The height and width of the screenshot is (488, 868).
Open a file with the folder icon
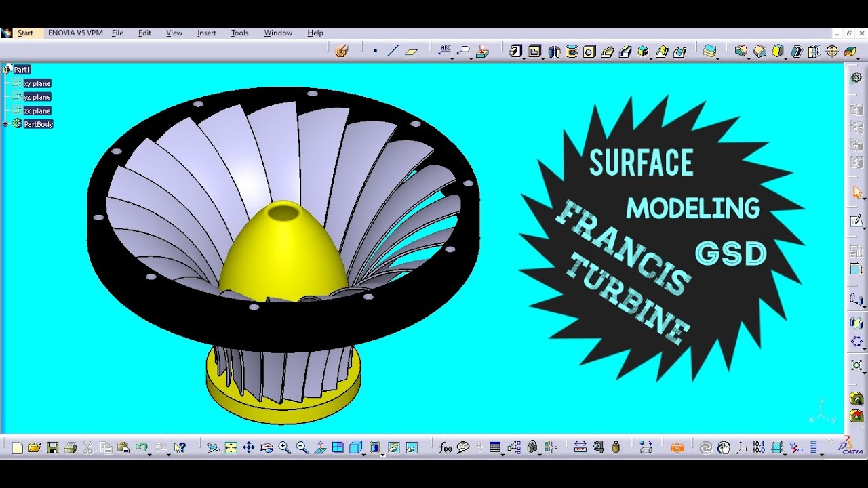35,447
